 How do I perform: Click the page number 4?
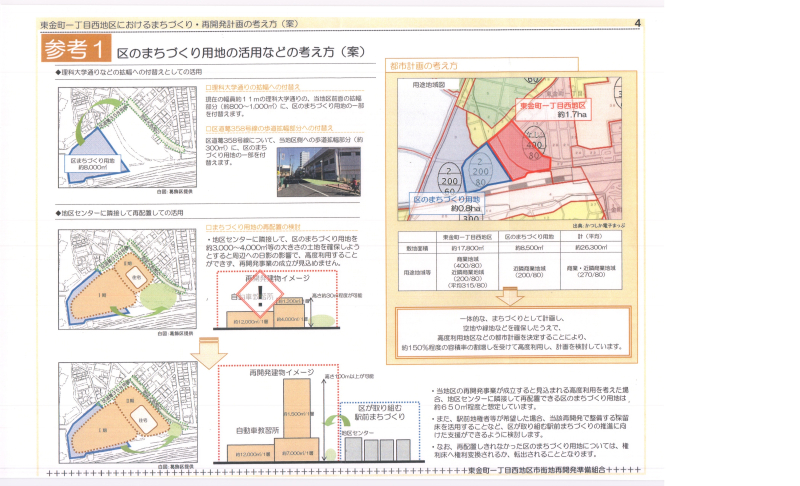(x=637, y=23)
